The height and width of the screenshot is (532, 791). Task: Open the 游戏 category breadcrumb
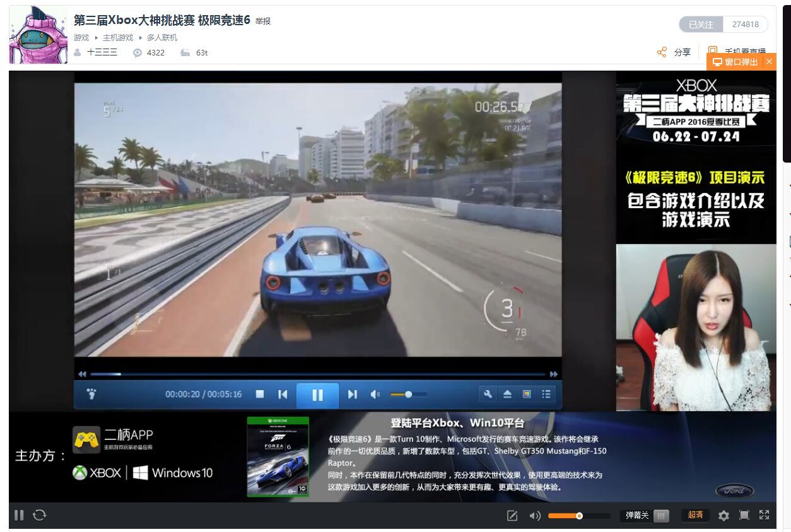point(81,38)
